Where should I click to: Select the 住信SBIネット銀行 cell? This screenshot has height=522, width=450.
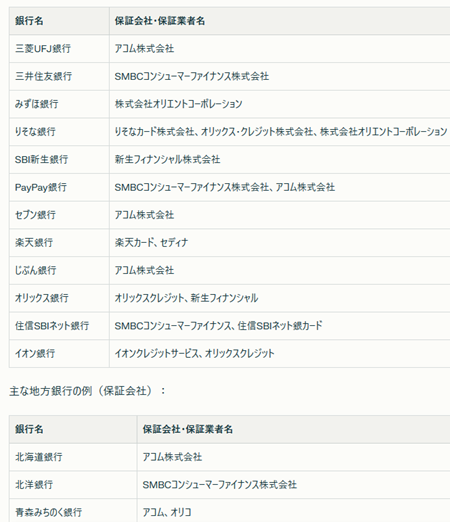click(x=59, y=326)
